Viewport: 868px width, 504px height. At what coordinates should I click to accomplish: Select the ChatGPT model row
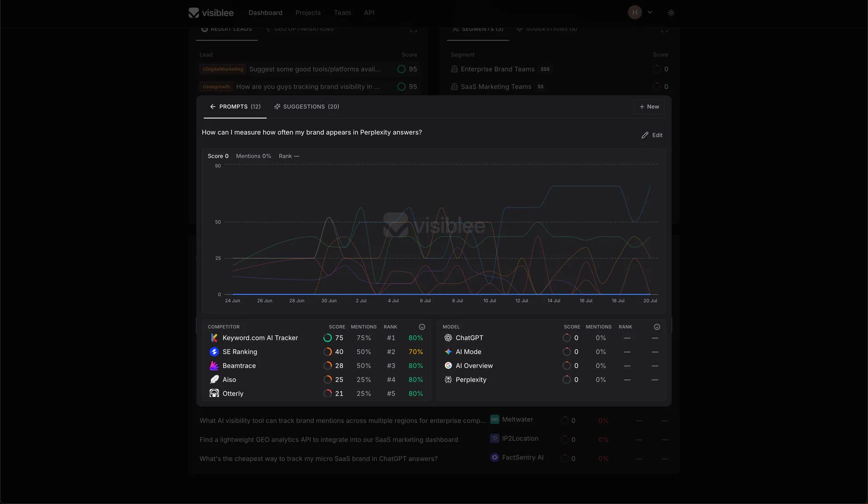click(551, 338)
